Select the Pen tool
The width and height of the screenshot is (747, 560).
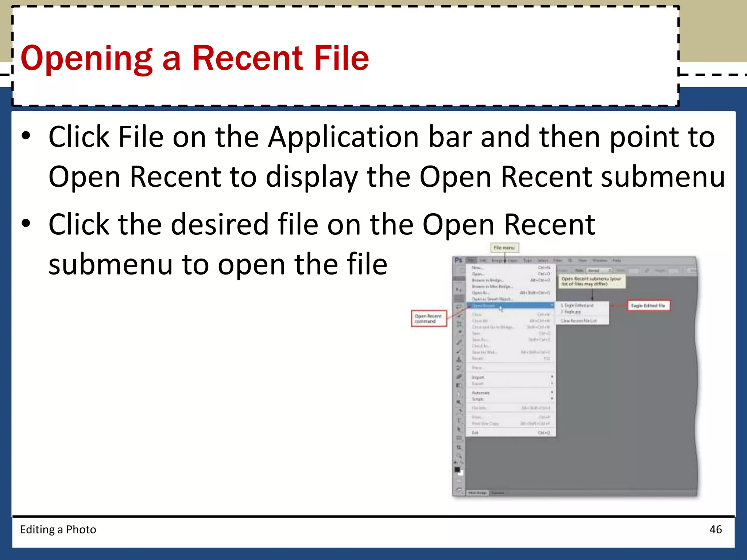[459, 411]
